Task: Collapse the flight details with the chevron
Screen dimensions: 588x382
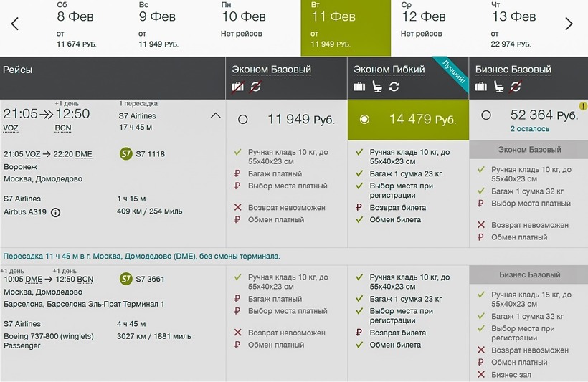Action: (215, 115)
